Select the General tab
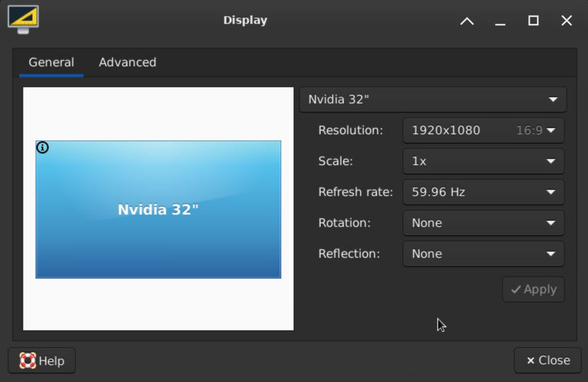The image size is (588, 382). (x=51, y=63)
